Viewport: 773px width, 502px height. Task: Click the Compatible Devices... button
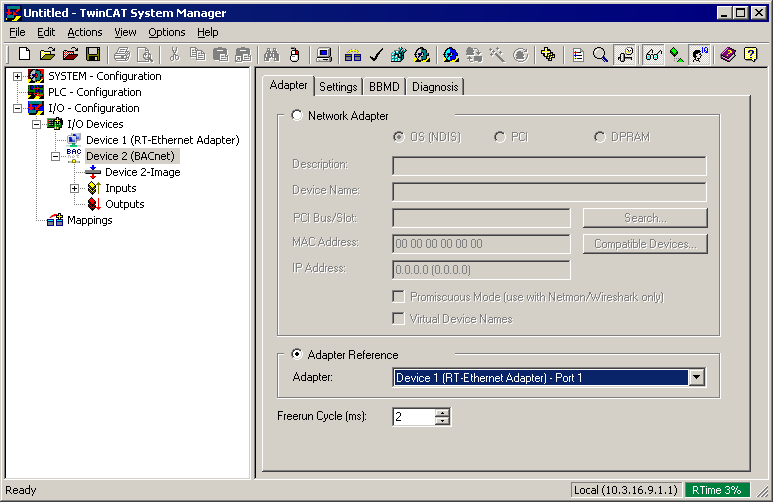645,244
